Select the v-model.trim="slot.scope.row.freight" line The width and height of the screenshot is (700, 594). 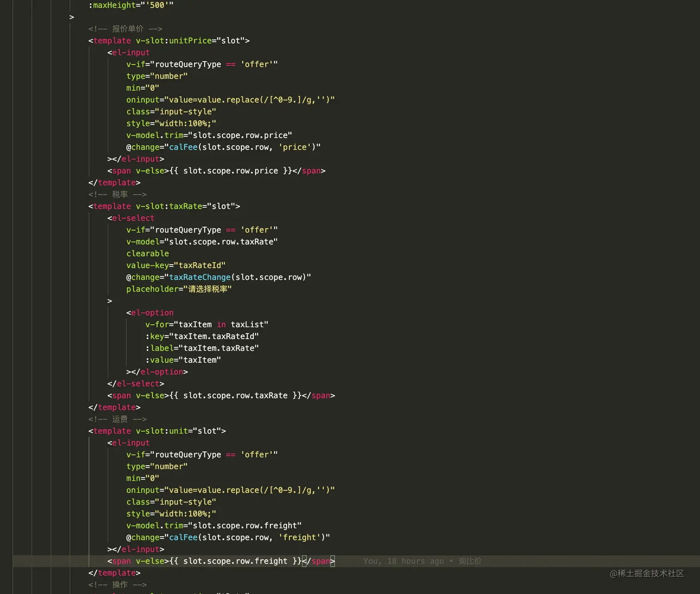[x=214, y=525]
